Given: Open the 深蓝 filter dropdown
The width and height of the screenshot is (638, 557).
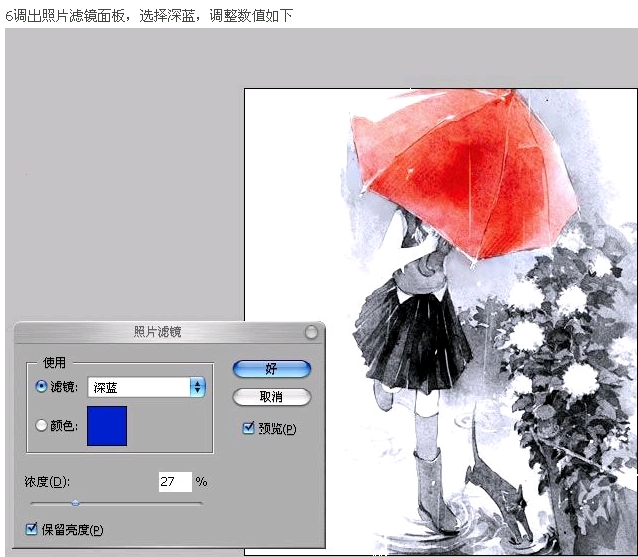Looking at the screenshot, I should [146, 387].
